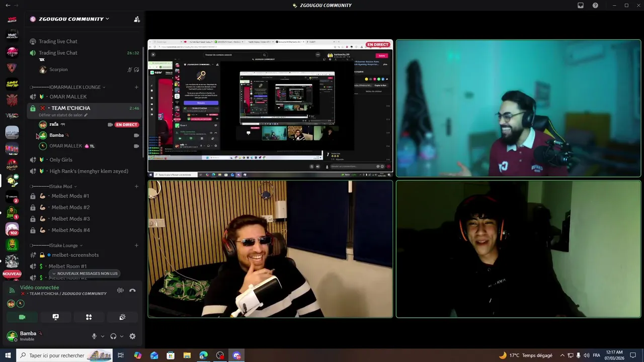Open Melbet Mods #1 channel

[84, 196]
